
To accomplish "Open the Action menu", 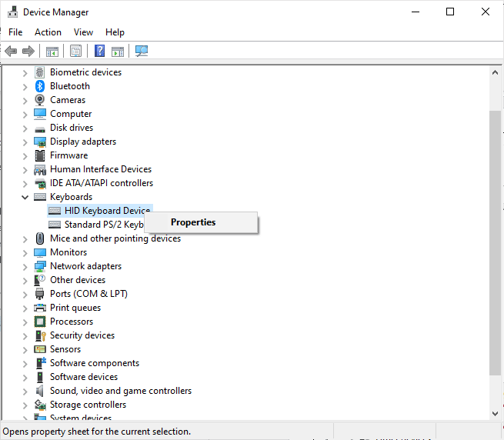I will pos(48,32).
